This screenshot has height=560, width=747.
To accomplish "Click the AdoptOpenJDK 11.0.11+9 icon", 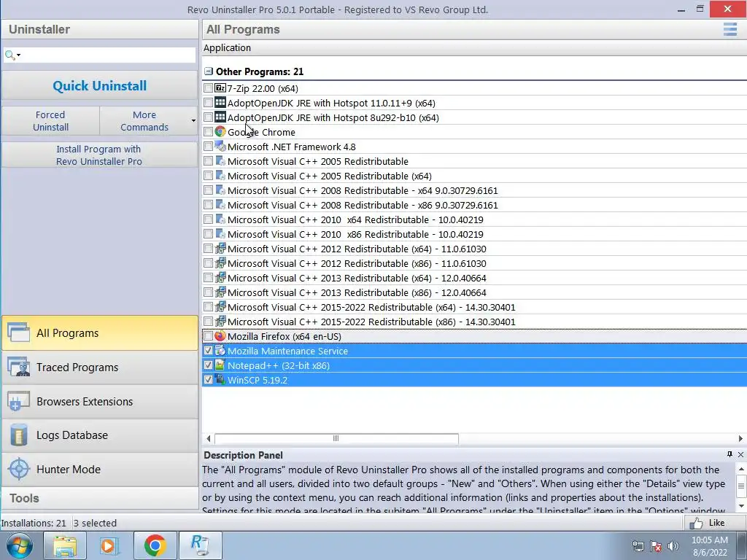I will (220, 102).
